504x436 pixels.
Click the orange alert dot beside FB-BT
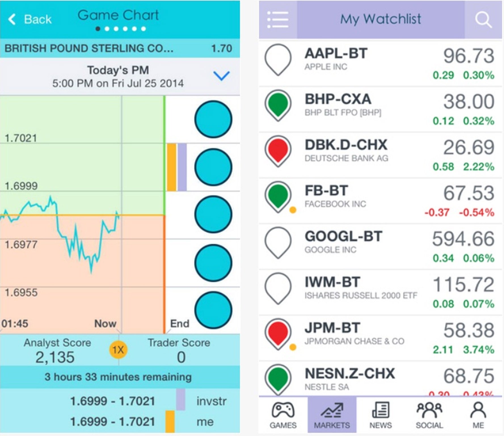pos(293,210)
